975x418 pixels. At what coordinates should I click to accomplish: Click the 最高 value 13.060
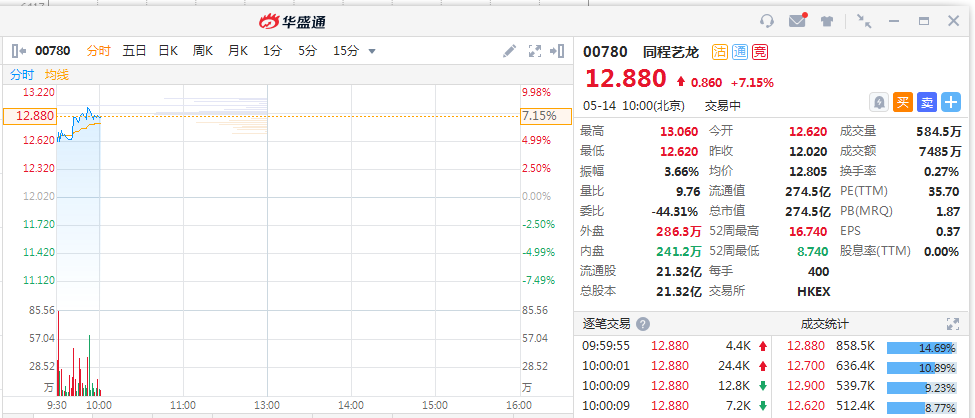680,131
